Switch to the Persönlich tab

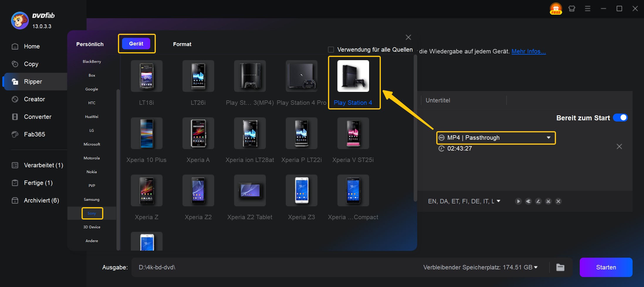(x=90, y=44)
